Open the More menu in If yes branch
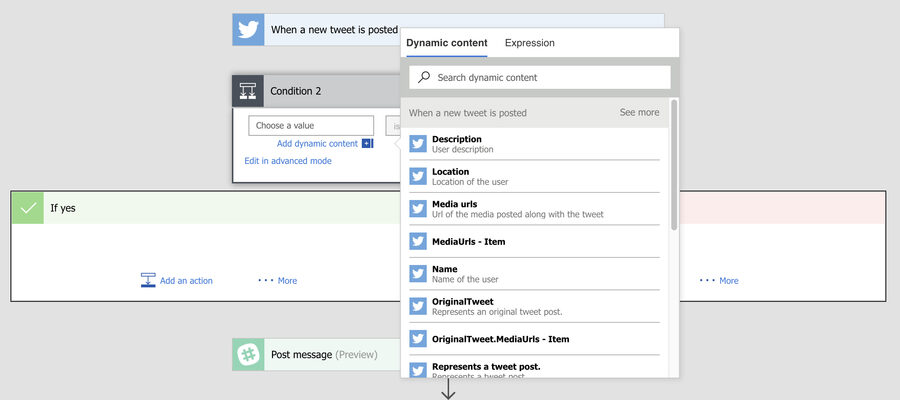The height and width of the screenshot is (400, 900). 278,281
